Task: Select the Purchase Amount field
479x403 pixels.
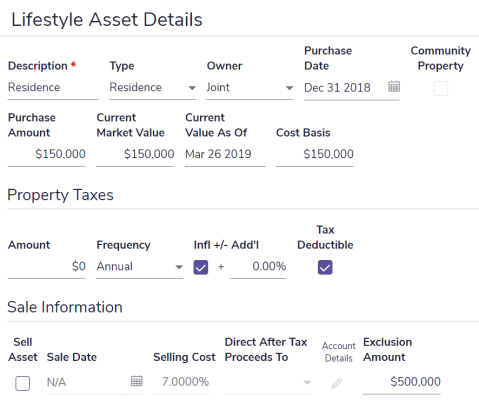Action: (47, 154)
